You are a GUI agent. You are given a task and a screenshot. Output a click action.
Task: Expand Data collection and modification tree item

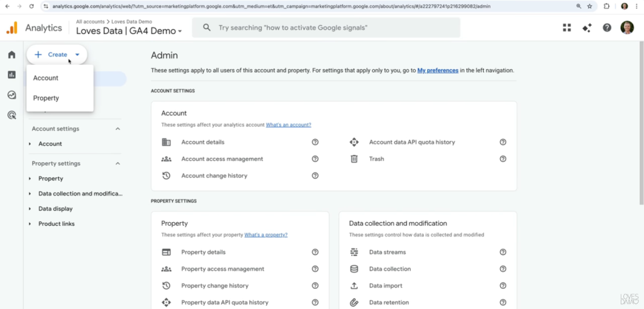pos(30,194)
